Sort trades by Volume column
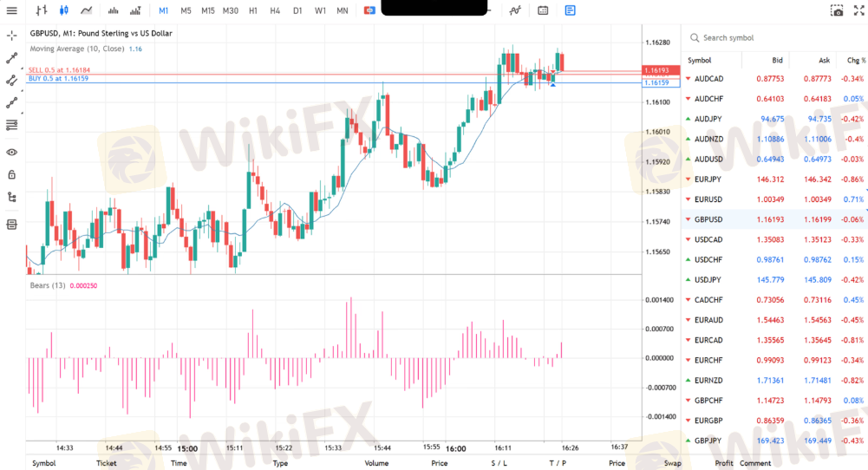Image resolution: width=868 pixels, height=470 pixels. (x=376, y=463)
